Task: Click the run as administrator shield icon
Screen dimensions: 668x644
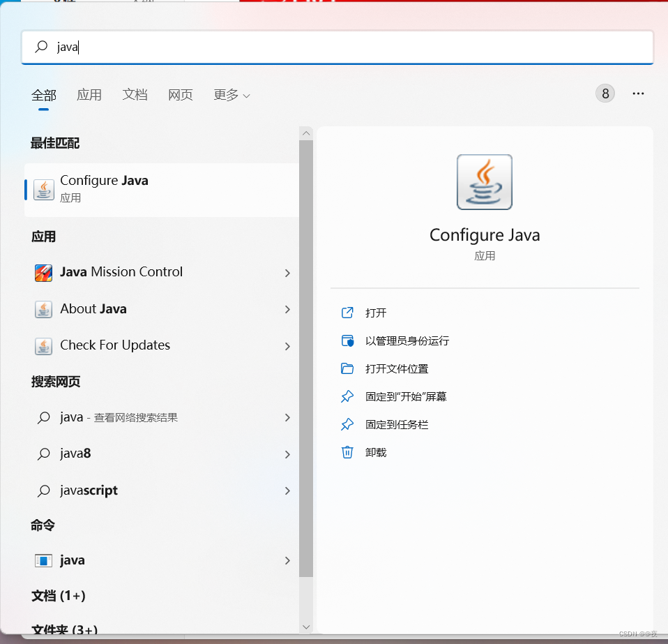Action: pos(347,340)
